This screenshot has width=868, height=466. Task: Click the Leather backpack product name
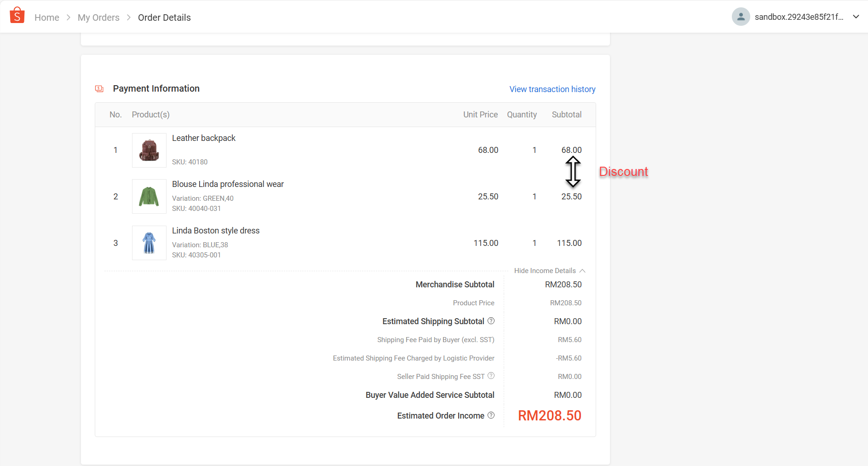[204, 138]
